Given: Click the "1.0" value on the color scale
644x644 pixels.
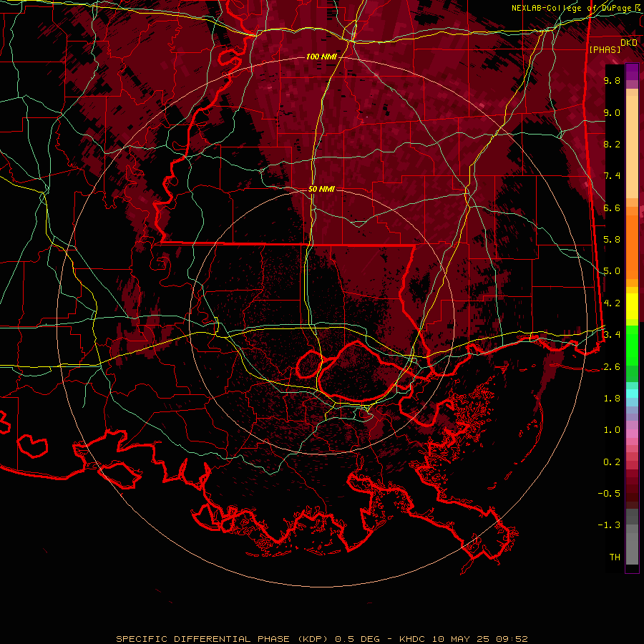Looking at the screenshot, I should point(612,430).
